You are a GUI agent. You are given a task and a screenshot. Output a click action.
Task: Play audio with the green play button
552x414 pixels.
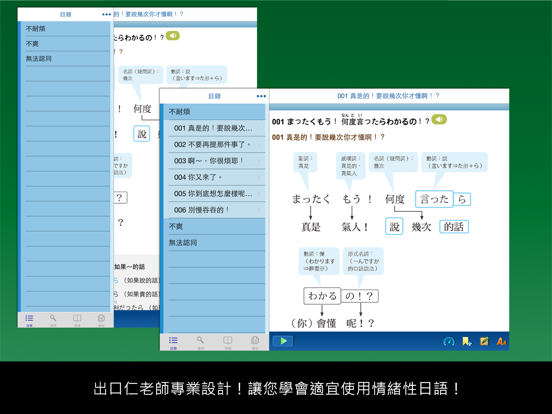click(283, 341)
